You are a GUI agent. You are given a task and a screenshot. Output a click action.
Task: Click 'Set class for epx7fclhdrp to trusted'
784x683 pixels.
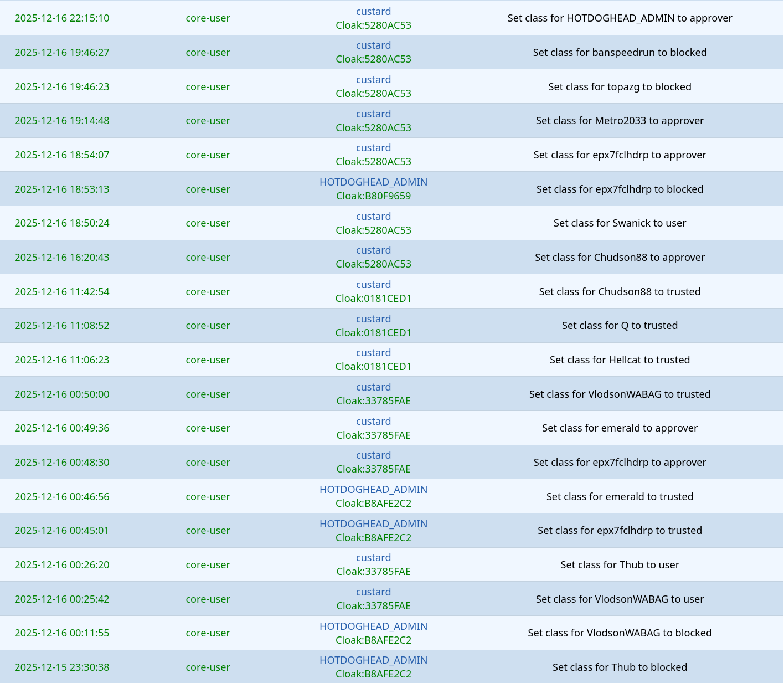coord(620,531)
